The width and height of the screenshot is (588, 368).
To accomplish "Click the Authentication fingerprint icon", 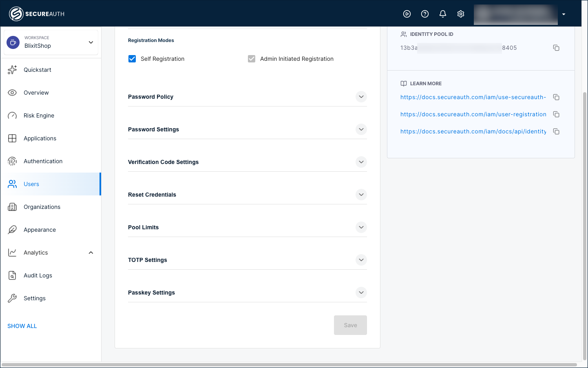I will click(x=12, y=161).
